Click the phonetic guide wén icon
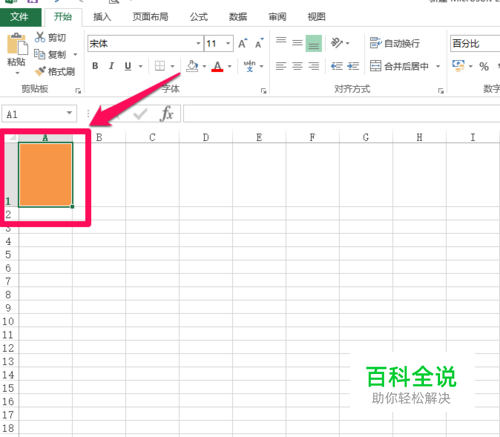This screenshot has height=437, width=500. click(249, 66)
